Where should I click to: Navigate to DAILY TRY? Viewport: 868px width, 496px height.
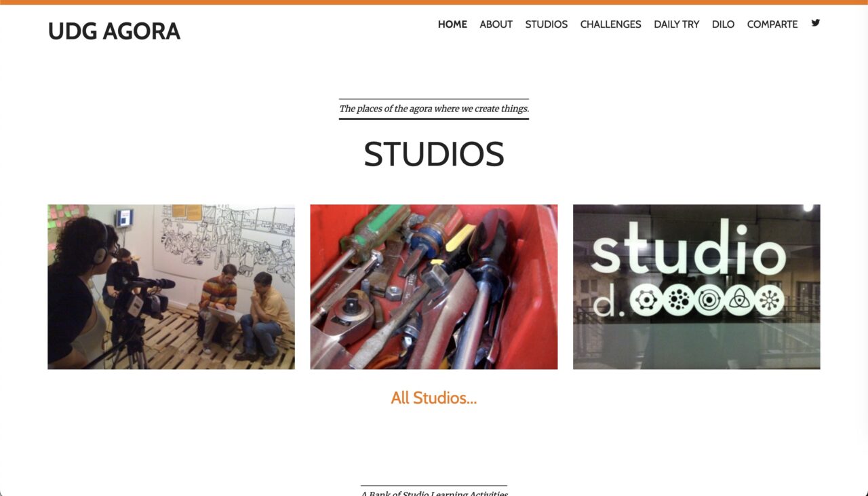(x=676, y=24)
